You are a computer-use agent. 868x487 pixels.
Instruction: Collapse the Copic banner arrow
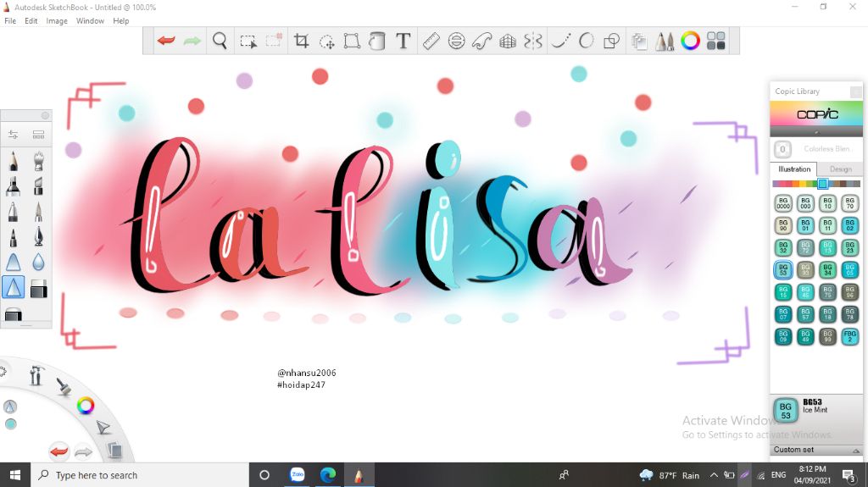pyautogui.click(x=816, y=132)
